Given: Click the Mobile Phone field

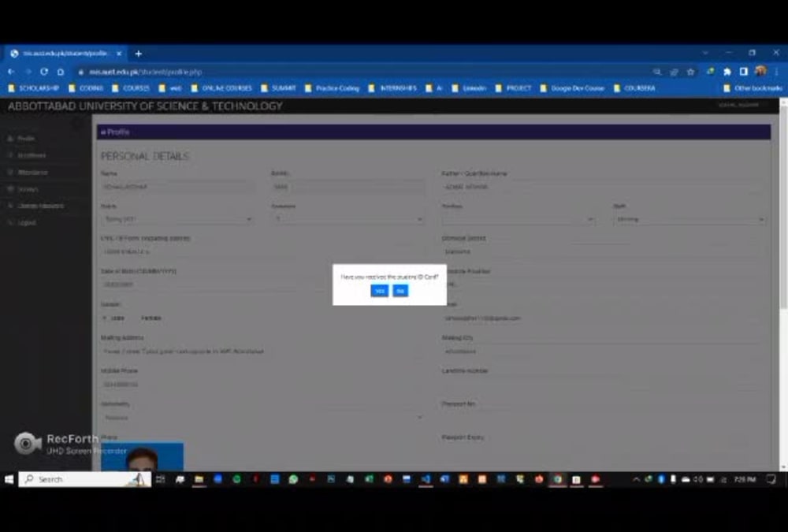Looking at the screenshot, I should coord(262,384).
